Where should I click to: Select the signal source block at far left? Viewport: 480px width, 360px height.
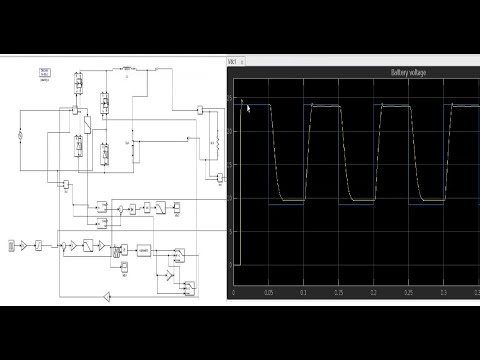coord(12,246)
